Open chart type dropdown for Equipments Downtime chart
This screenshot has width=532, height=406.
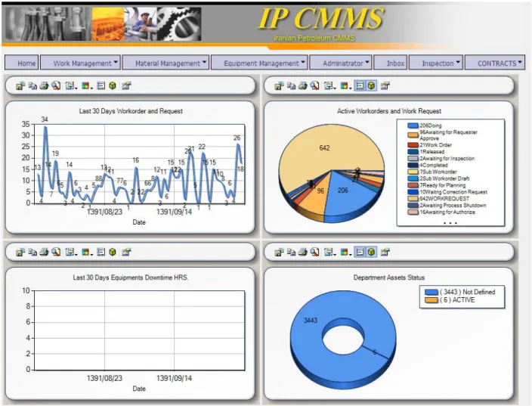(x=71, y=253)
